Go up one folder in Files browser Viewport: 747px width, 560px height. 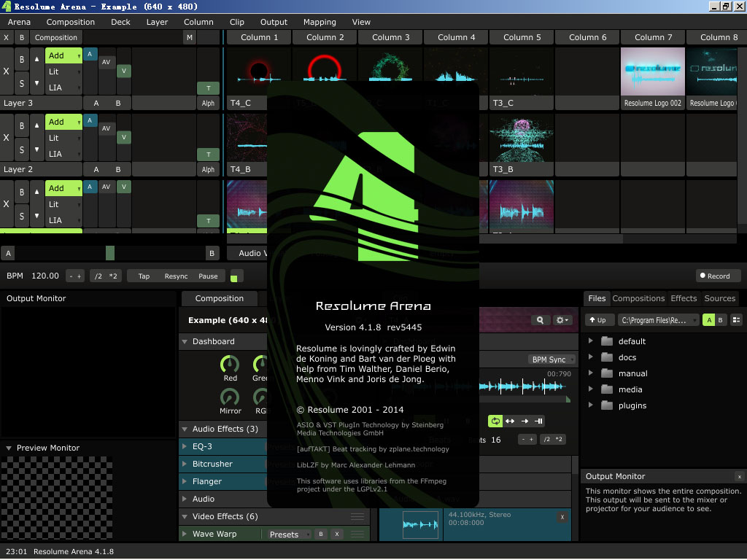[598, 320]
